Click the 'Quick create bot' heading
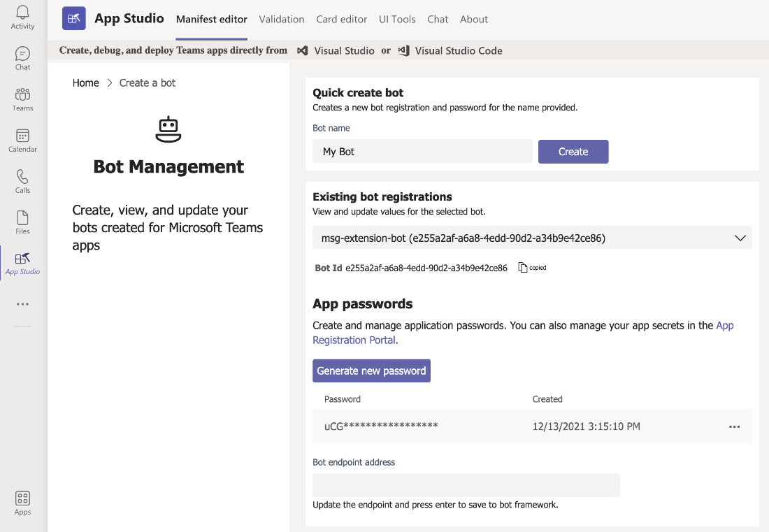 (x=358, y=93)
